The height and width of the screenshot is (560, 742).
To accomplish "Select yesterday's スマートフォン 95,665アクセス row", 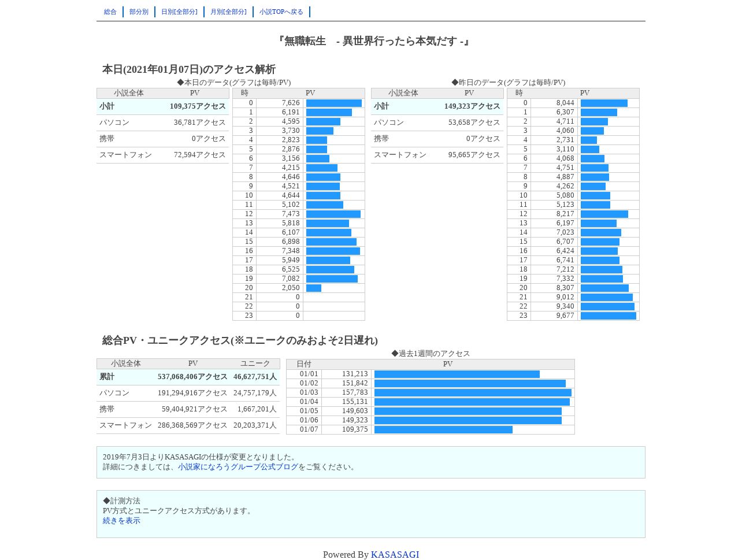I will click(437, 155).
